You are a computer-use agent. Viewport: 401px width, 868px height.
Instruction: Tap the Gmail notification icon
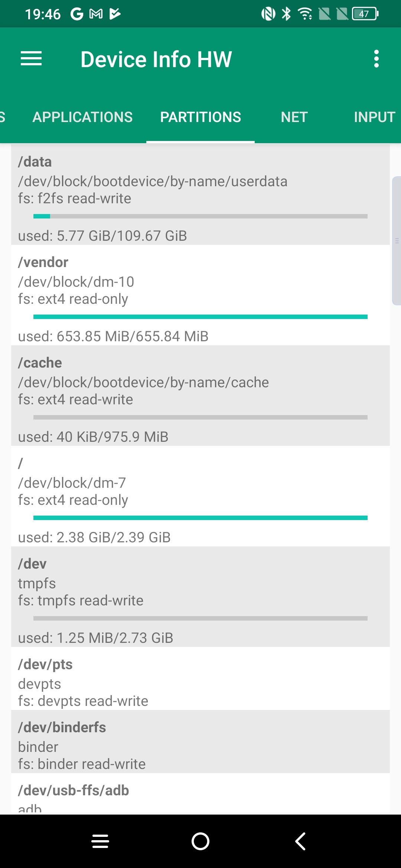(96, 14)
